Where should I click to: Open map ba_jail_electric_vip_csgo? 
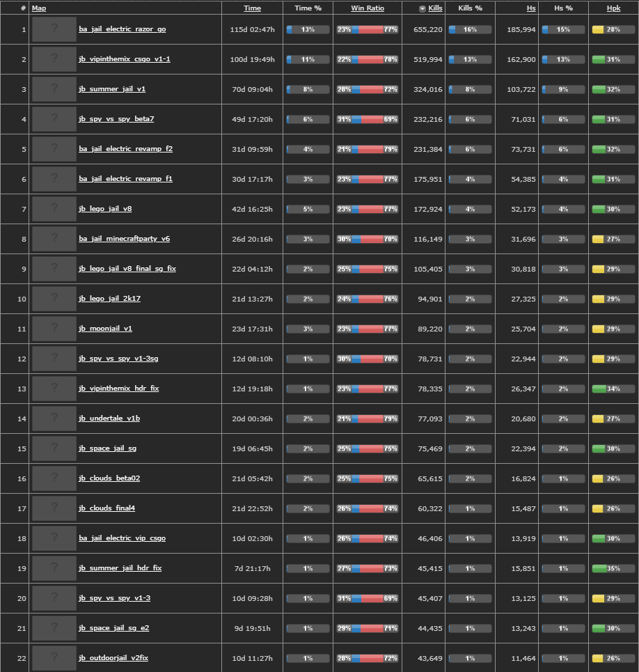pos(122,538)
